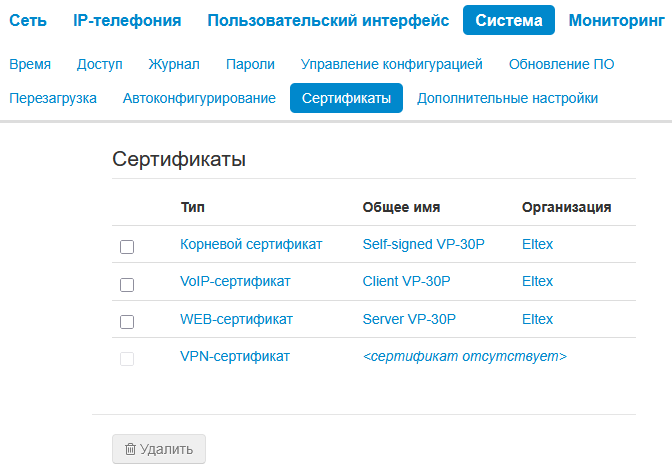Open the Время submenu
The width and height of the screenshot is (672, 470).
30,64
